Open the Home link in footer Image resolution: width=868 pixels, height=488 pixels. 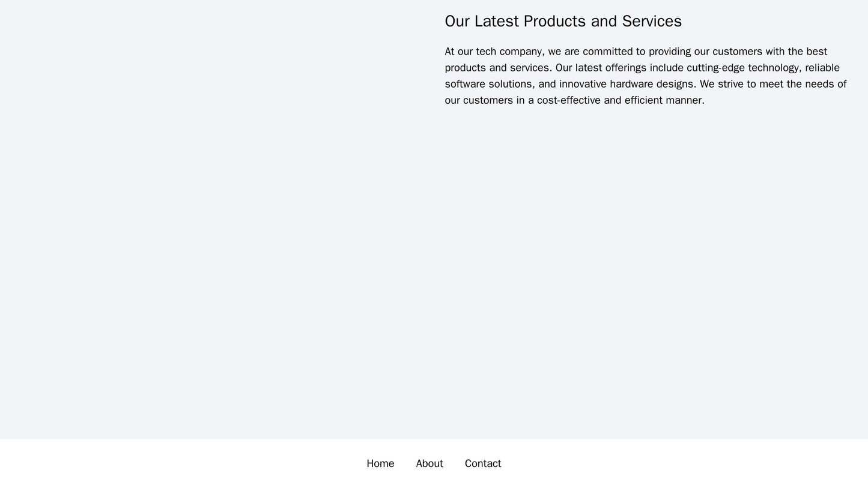(380, 463)
